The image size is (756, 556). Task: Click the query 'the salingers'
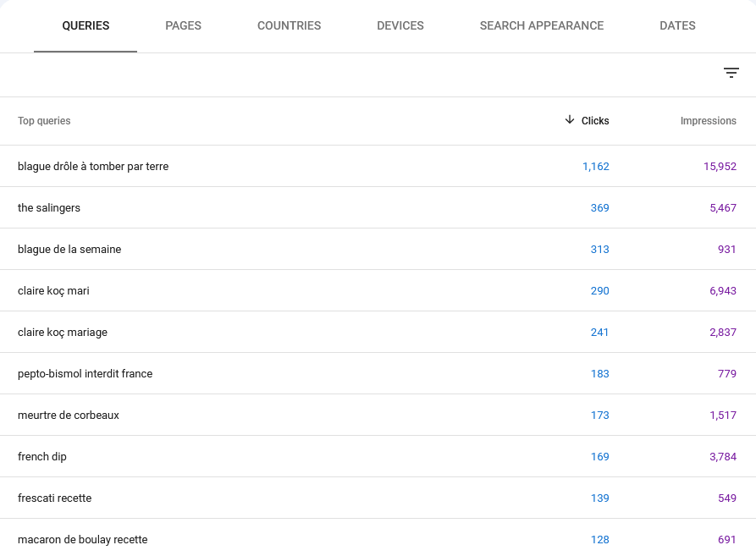click(x=48, y=207)
